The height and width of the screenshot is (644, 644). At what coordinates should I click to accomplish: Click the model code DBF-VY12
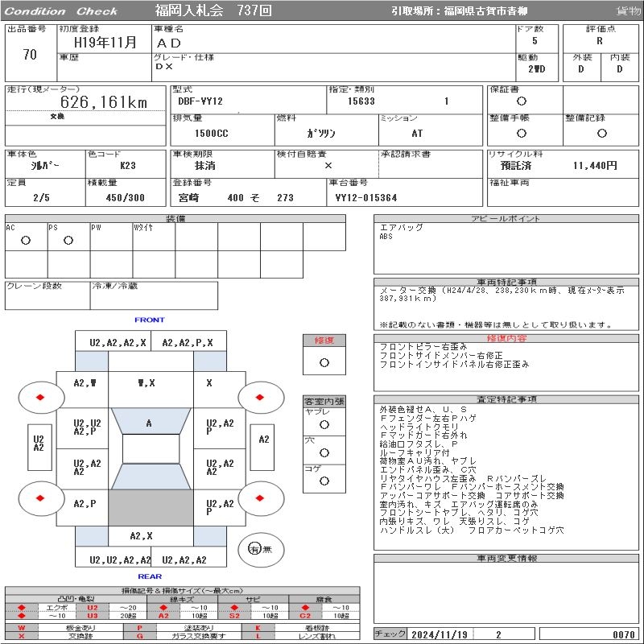(x=200, y=101)
